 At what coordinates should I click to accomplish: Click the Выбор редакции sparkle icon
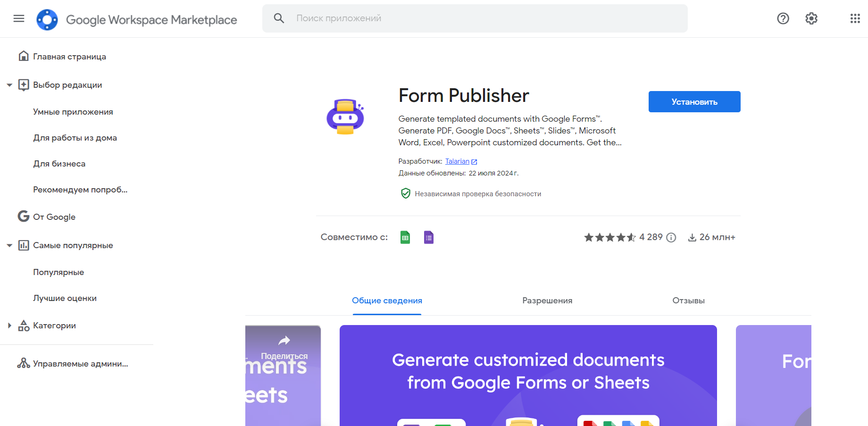pyautogui.click(x=24, y=85)
